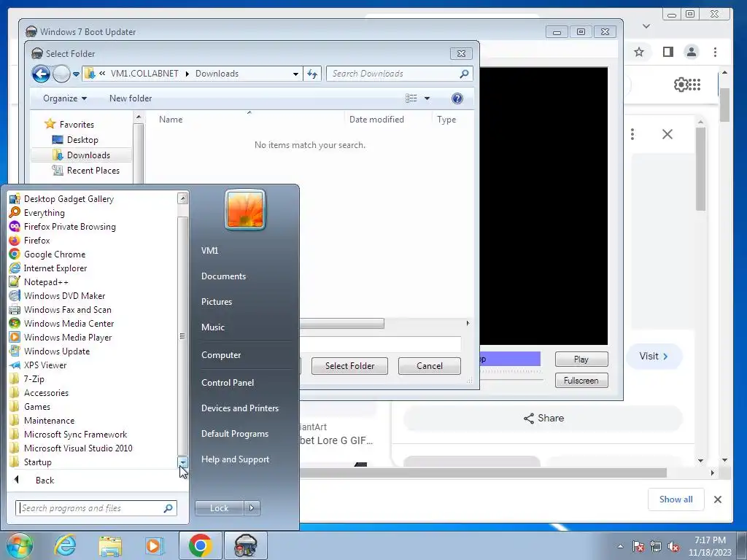747x560 pixels.
Task: Open Pictures from Start menu
Action: point(217,302)
